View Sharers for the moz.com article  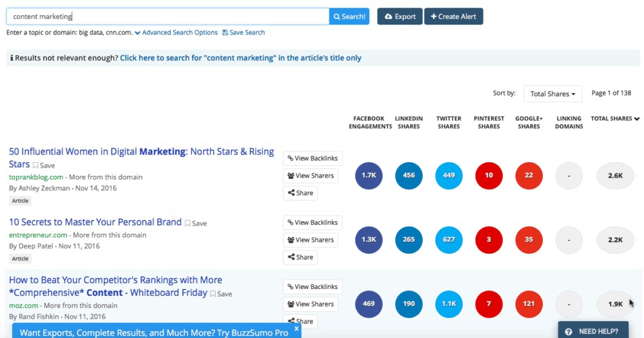pyautogui.click(x=311, y=304)
